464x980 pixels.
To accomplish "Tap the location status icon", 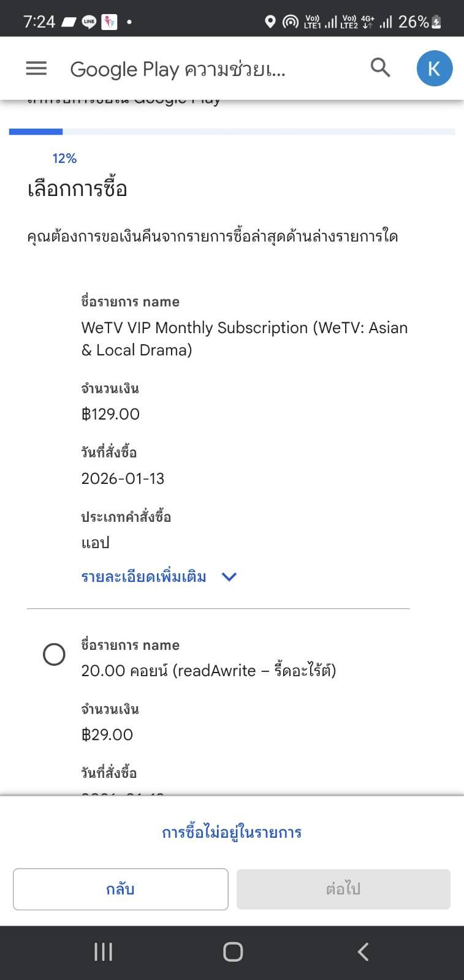I will pos(270,23).
